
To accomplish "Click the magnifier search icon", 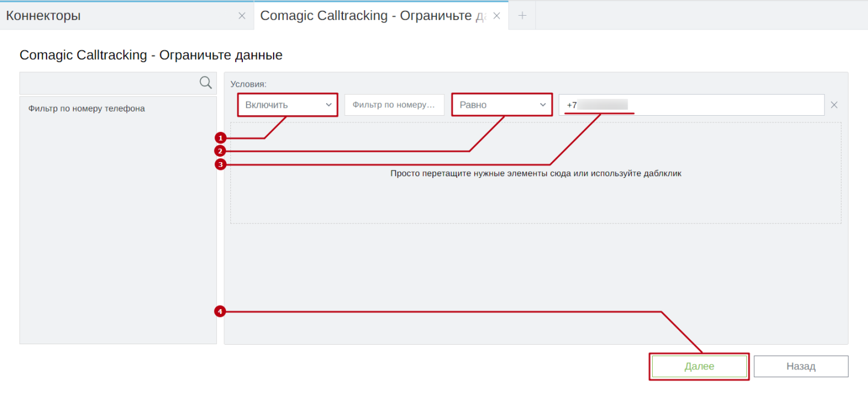I will coord(206,83).
